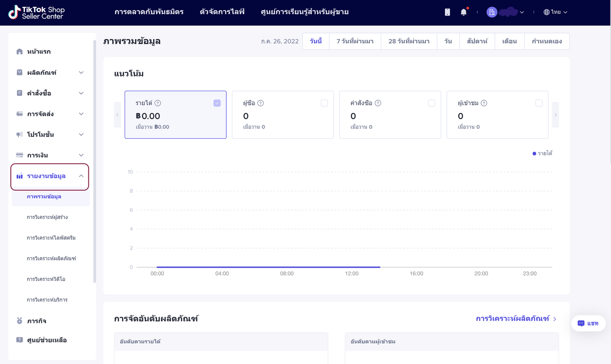This screenshot has width=611, height=364.
Task: Click the รายได้ chart legend dot
Action: [x=534, y=154]
